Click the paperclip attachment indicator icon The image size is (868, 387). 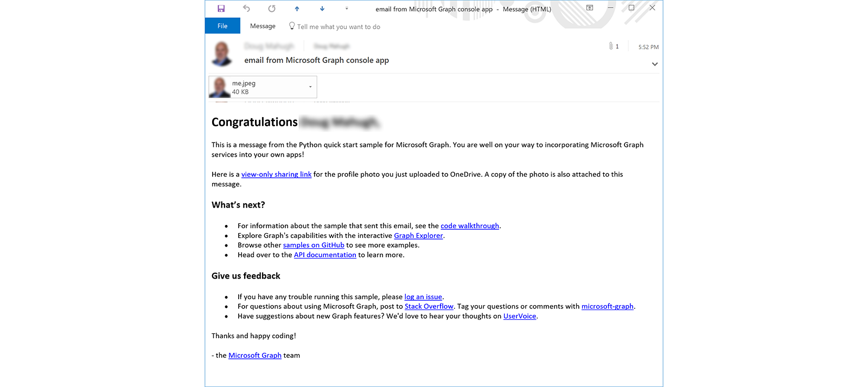(611, 46)
